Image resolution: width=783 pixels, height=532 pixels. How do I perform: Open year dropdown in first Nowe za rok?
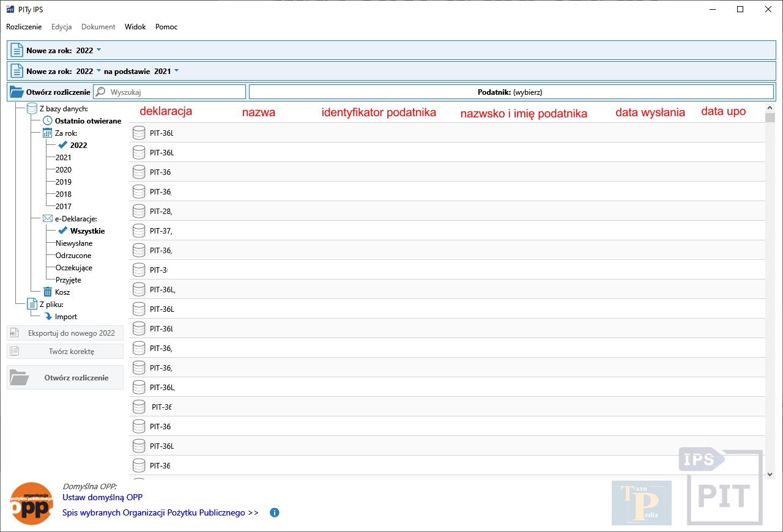[99, 50]
